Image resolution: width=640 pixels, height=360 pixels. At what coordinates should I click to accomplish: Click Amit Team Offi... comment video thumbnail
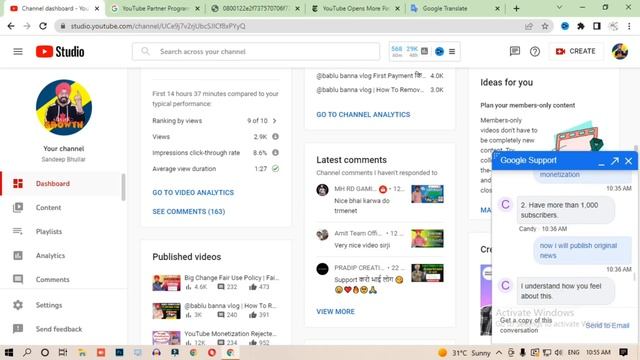coord(427,238)
